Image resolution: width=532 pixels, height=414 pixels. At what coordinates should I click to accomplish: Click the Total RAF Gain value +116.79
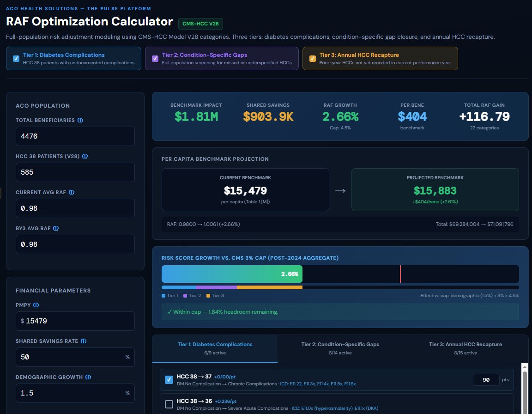[x=484, y=116]
